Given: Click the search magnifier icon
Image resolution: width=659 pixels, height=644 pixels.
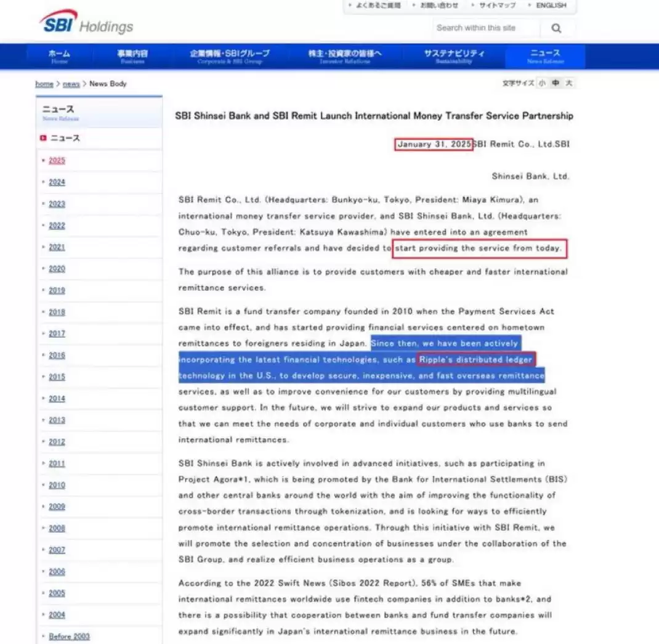Looking at the screenshot, I should (x=556, y=28).
